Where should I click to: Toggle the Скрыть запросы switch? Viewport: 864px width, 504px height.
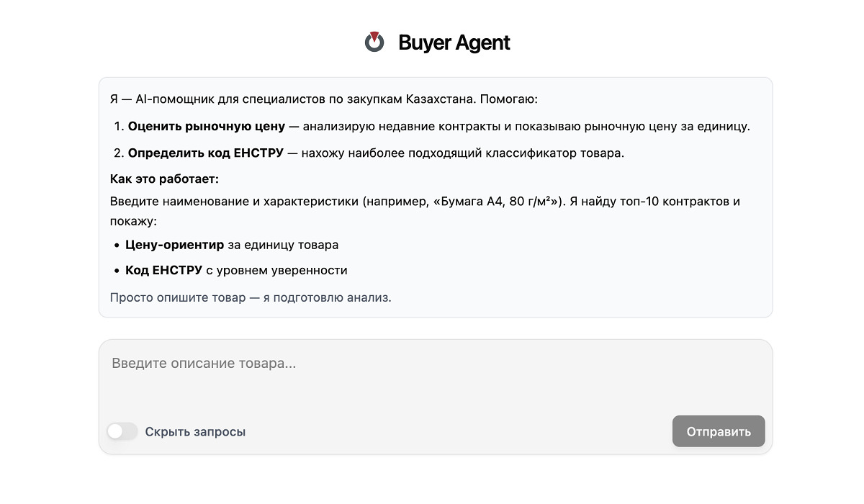[x=122, y=431]
